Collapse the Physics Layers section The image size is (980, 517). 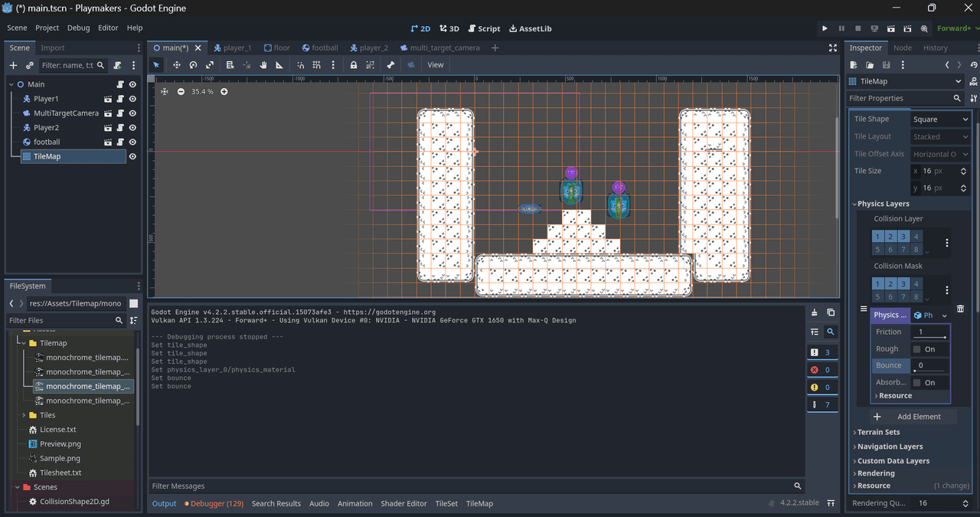(x=883, y=204)
